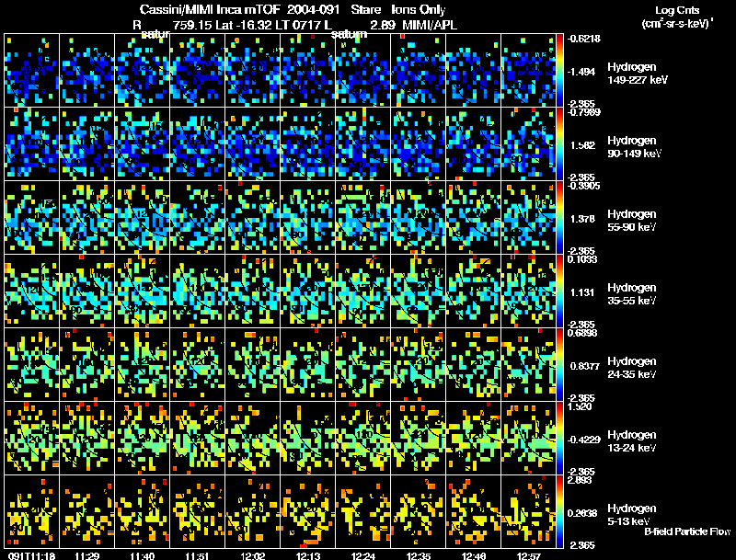Click the 'Hydrogen 13-24 keV' label
The width and height of the screenshot is (736, 560).
click(x=632, y=441)
